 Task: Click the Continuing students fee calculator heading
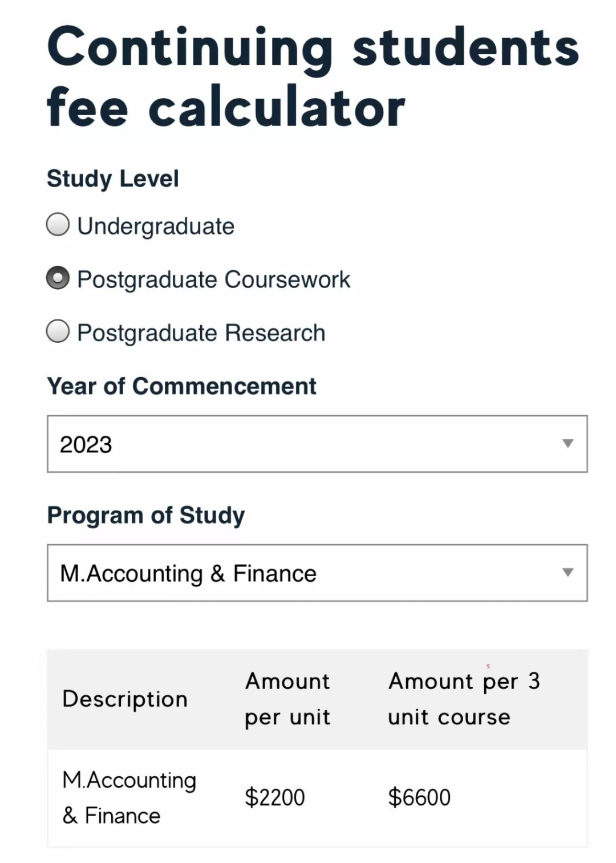tap(313, 77)
